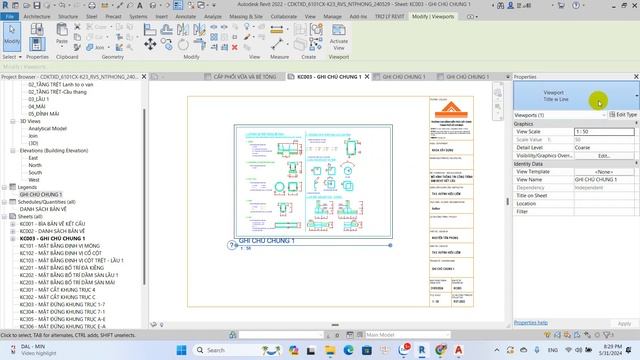This screenshot has height=360, width=640.
Task: Open File Explorer from taskbar
Action: 330,350
